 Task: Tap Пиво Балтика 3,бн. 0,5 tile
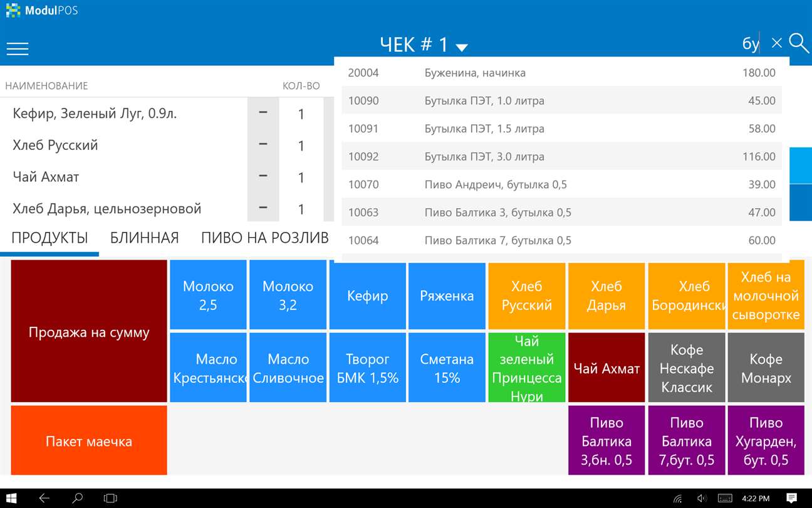[x=606, y=440]
